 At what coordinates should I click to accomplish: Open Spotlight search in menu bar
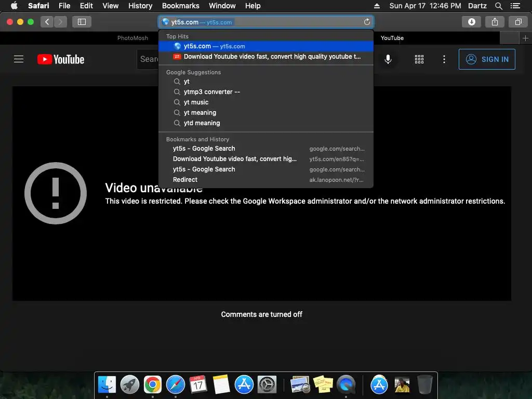pos(498,6)
